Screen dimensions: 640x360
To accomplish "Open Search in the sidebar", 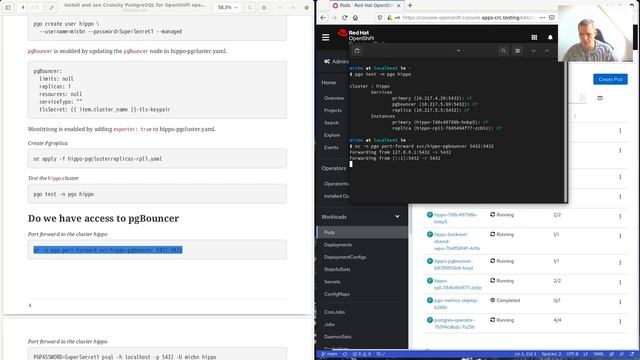I will [x=331, y=122].
